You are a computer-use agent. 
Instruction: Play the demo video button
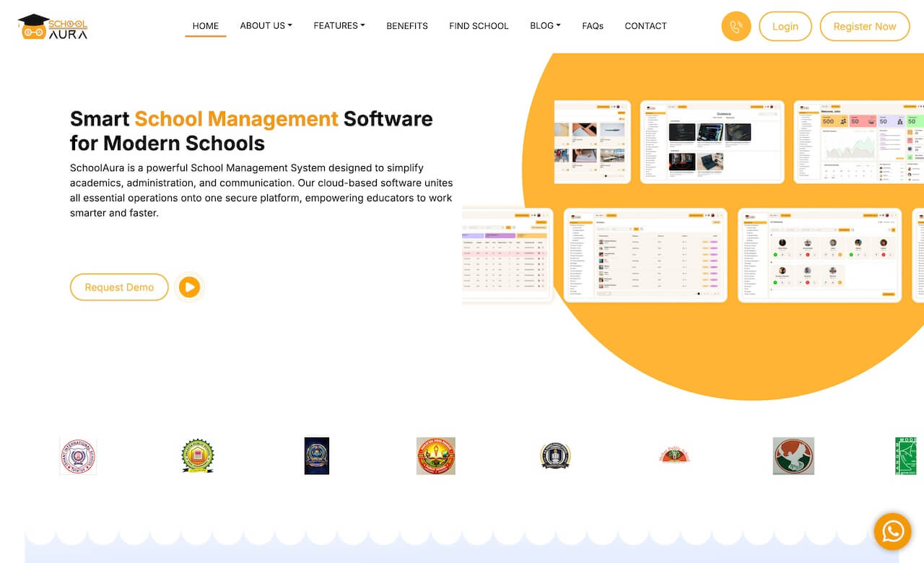tap(189, 287)
